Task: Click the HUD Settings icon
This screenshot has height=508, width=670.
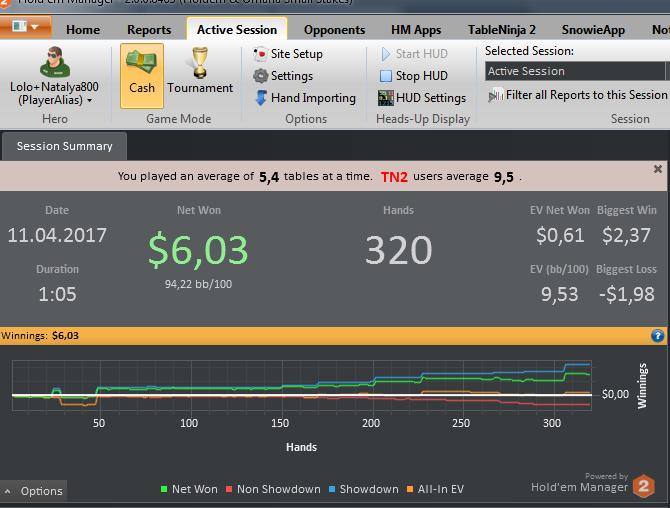Action: 385,98
